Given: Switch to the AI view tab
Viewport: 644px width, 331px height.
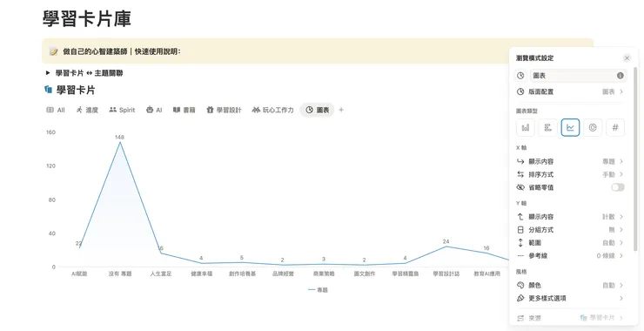Looking at the screenshot, I should (154, 111).
